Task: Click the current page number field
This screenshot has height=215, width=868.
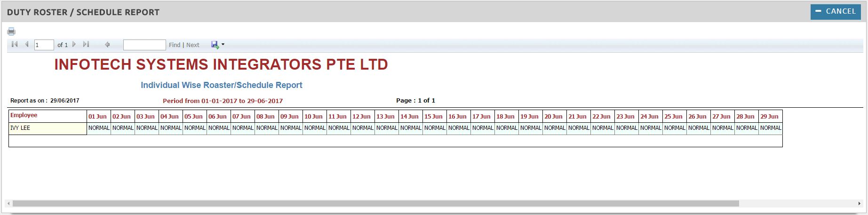Action: 44,45
